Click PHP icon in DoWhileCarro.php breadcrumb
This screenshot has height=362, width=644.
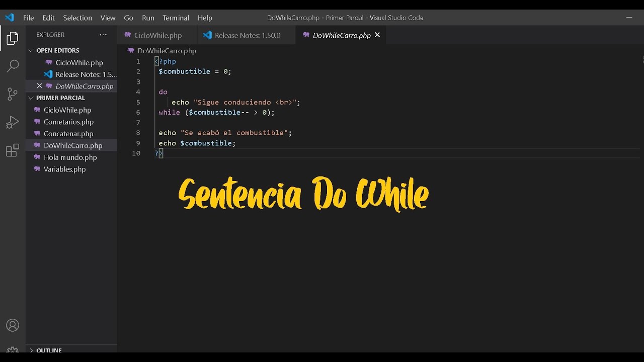[x=131, y=51]
